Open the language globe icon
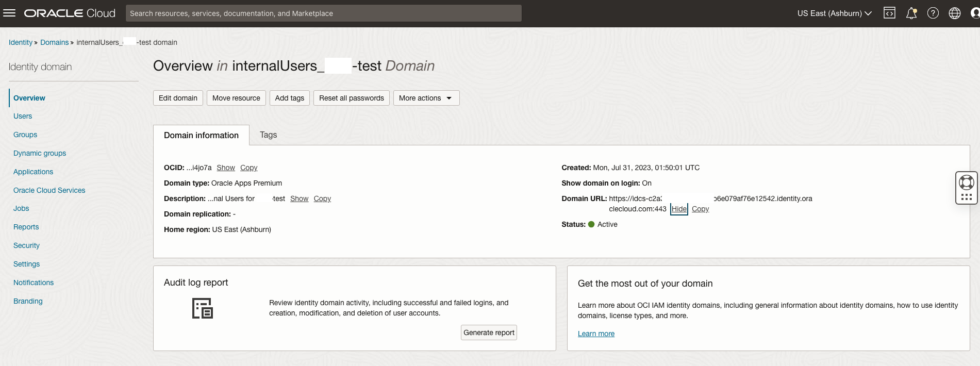 click(x=955, y=13)
